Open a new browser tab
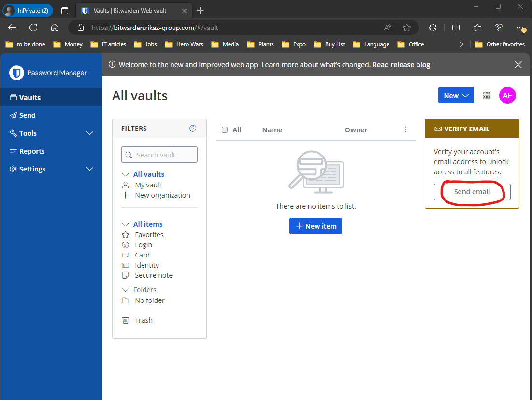Viewport: 532px width, 400px height. pos(200,11)
